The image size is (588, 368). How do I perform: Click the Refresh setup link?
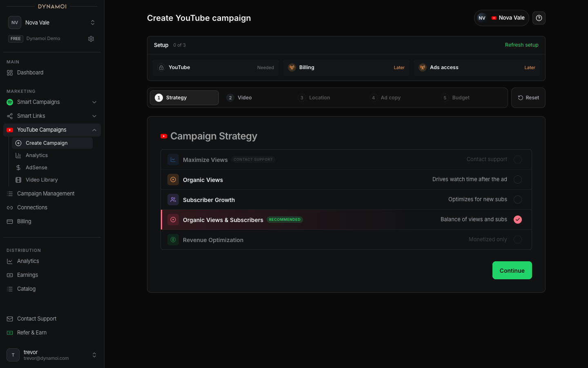click(x=521, y=45)
